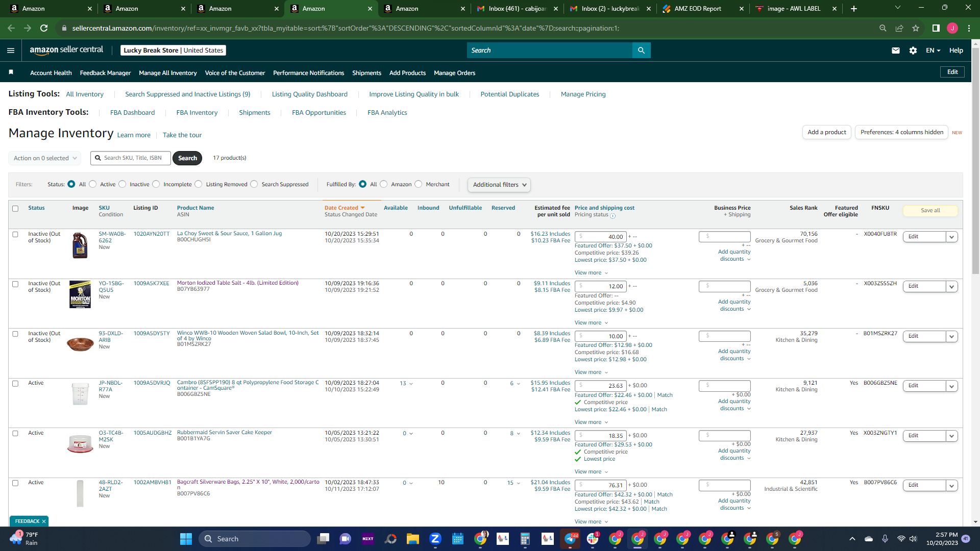
Task: Click the bookmark icon in the navigation bar
Action: [x=11, y=72]
